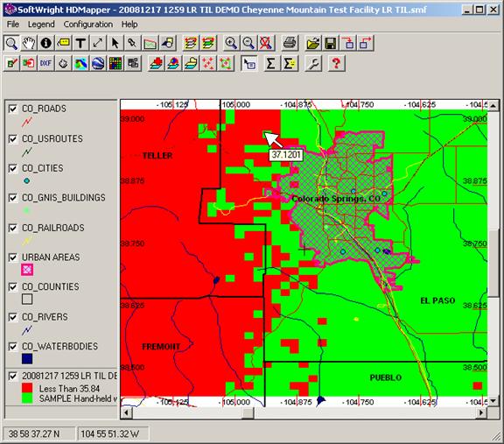Screen dimensions: 504x444
Task: Click the map horizontal scrollbar thumb
Action: click(x=248, y=412)
